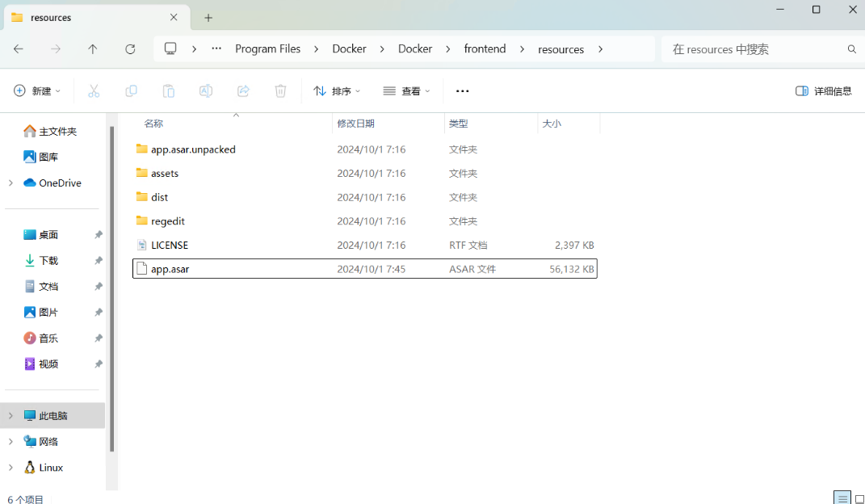The image size is (865, 504).
Task: Navigate to frontend in breadcrumb path
Action: tap(485, 49)
